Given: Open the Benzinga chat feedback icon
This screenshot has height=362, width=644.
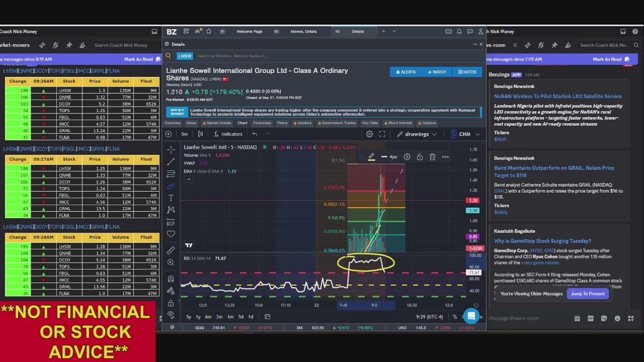Looking at the screenshot, I should (x=470, y=32).
